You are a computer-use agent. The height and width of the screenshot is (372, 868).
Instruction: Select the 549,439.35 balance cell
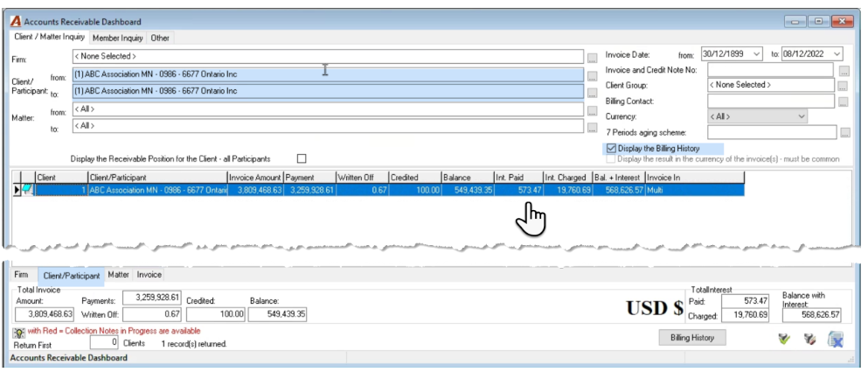(x=467, y=190)
